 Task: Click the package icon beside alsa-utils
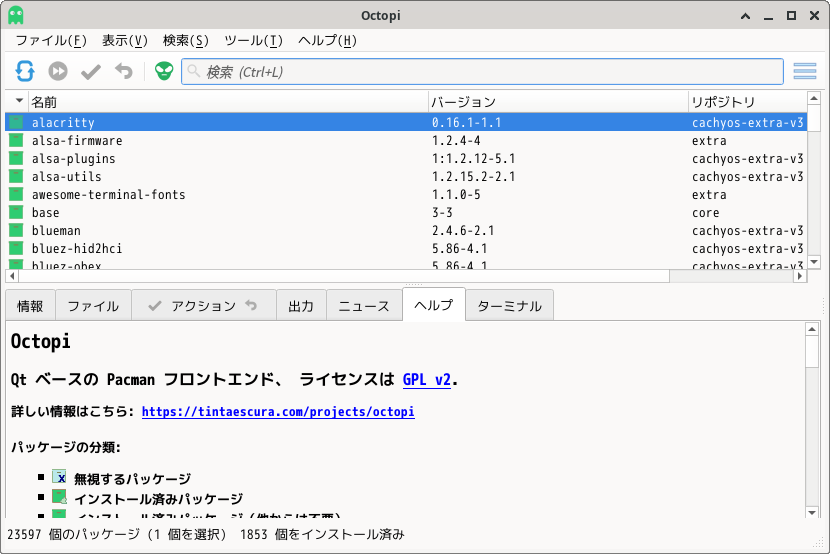tap(16, 176)
